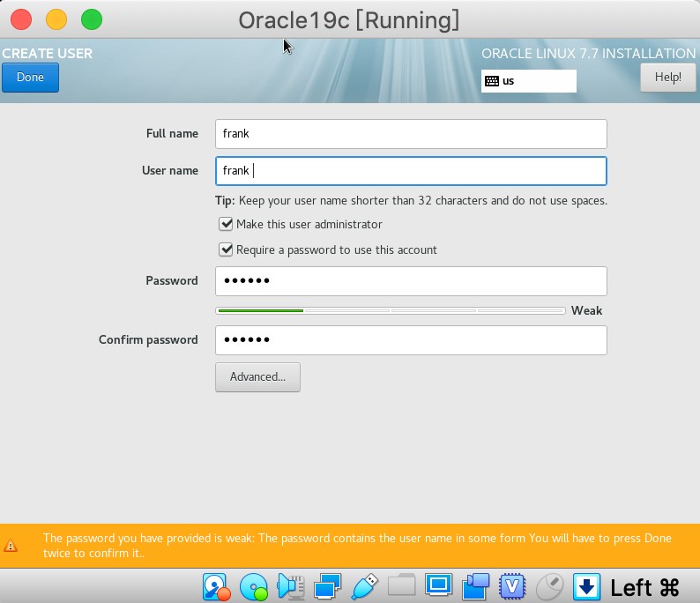700x603 pixels.
Task: Open the Advanced... user settings
Action: pyautogui.click(x=257, y=377)
